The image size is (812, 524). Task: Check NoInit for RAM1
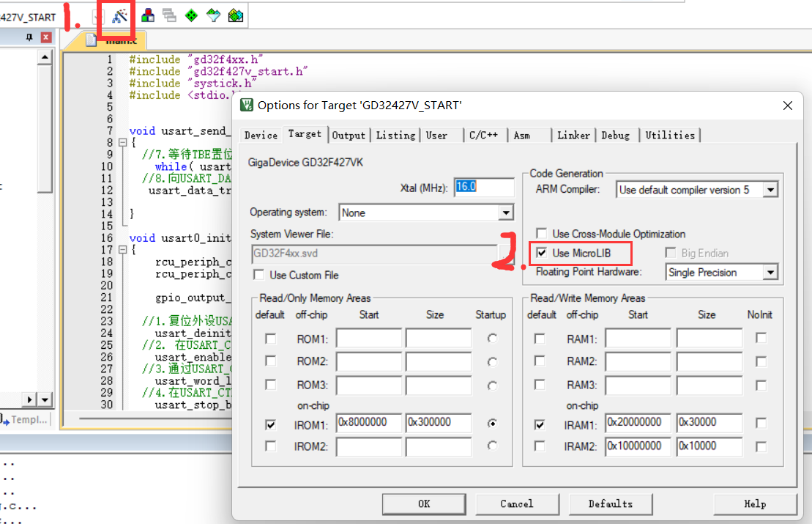(761, 338)
